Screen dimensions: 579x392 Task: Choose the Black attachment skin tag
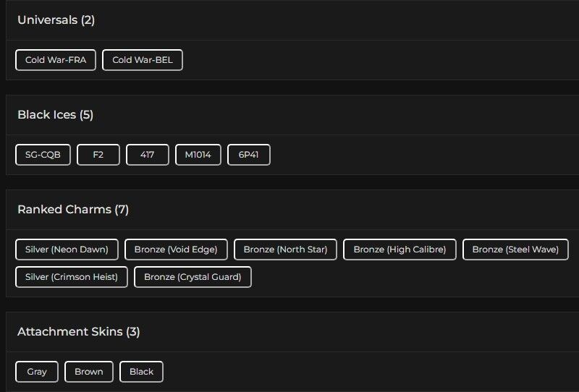[142, 372]
